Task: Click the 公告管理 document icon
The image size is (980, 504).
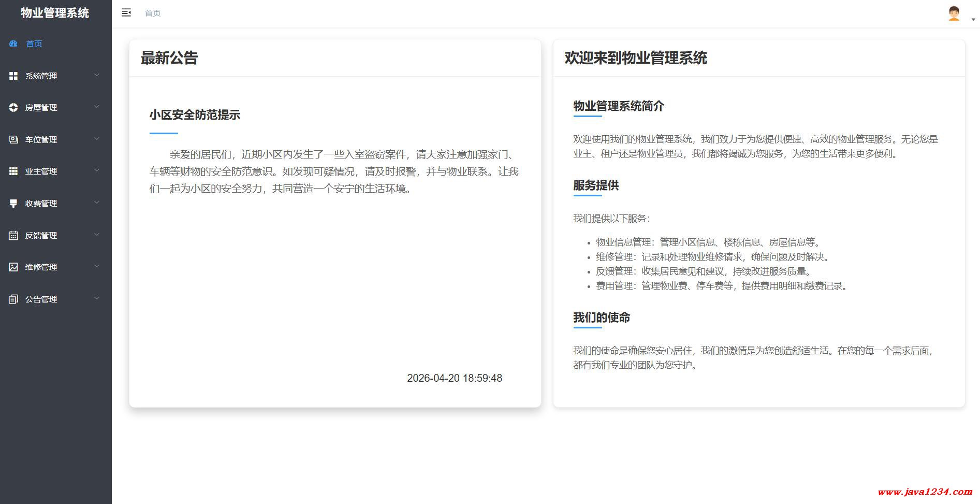Action: pos(13,299)
